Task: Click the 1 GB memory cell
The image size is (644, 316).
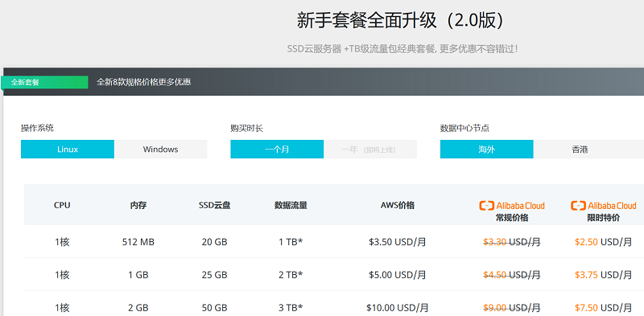Action: click(138, 275)
